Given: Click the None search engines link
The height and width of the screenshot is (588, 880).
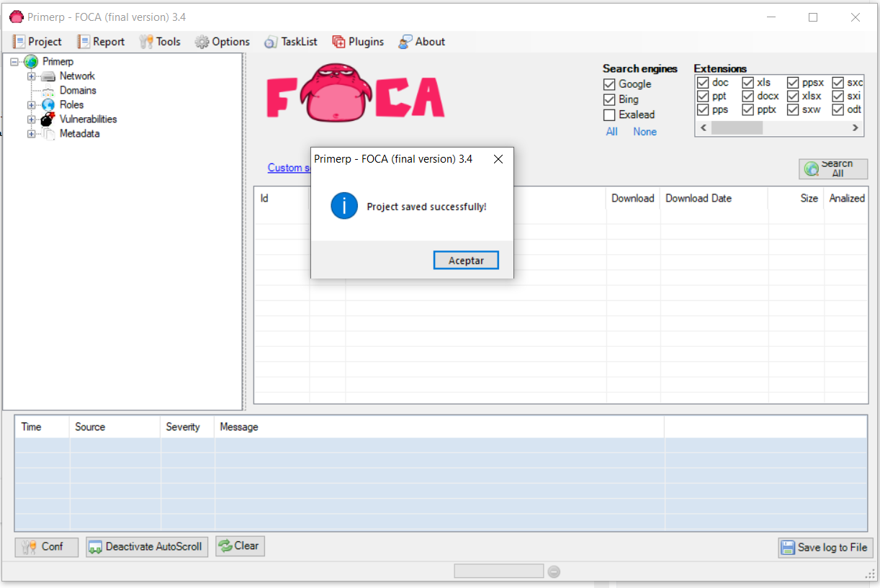Looking at the screenshot, I should (645, 132).
